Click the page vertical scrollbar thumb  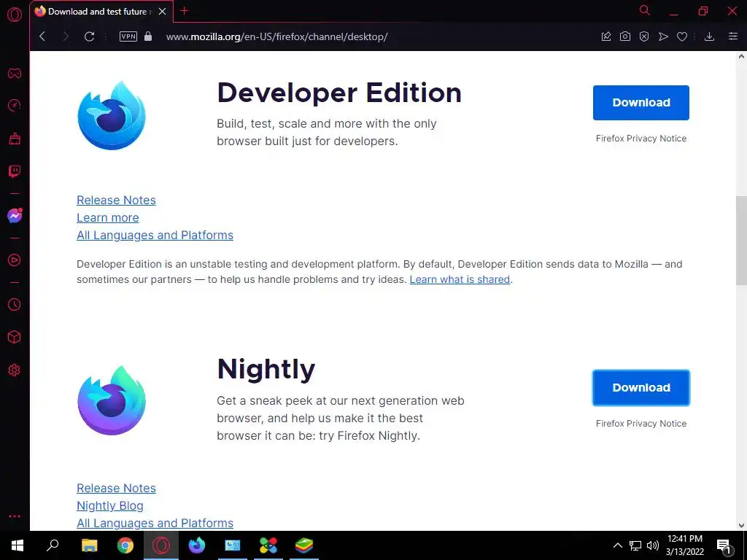pos(741,241)
